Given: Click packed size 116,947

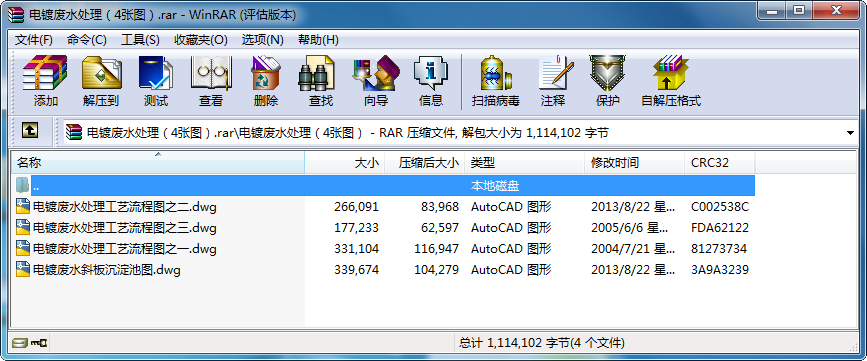Looking at the screenshot, I should point(437,249).
